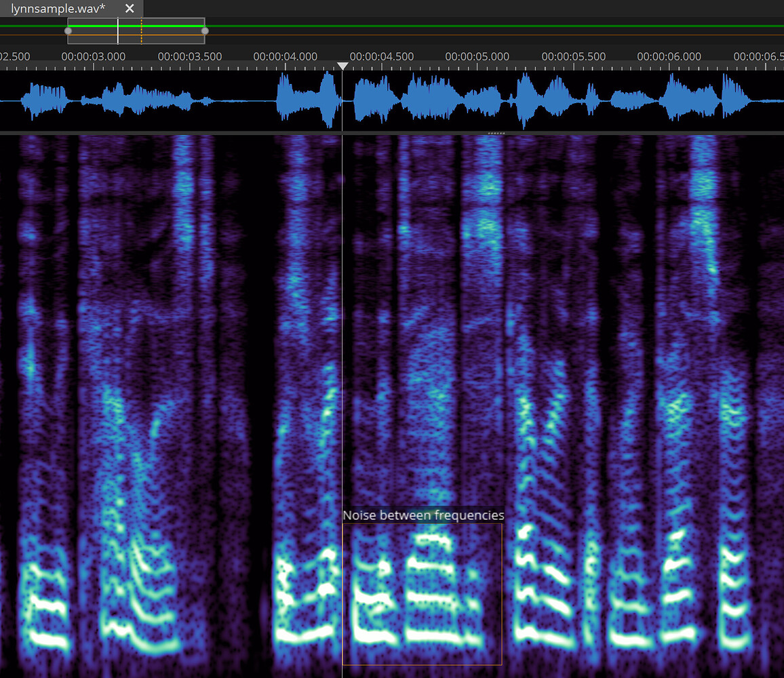Click the white position line inside the overview selector
784x678 pixels.
pyautogui.click(x=118, y=30)
